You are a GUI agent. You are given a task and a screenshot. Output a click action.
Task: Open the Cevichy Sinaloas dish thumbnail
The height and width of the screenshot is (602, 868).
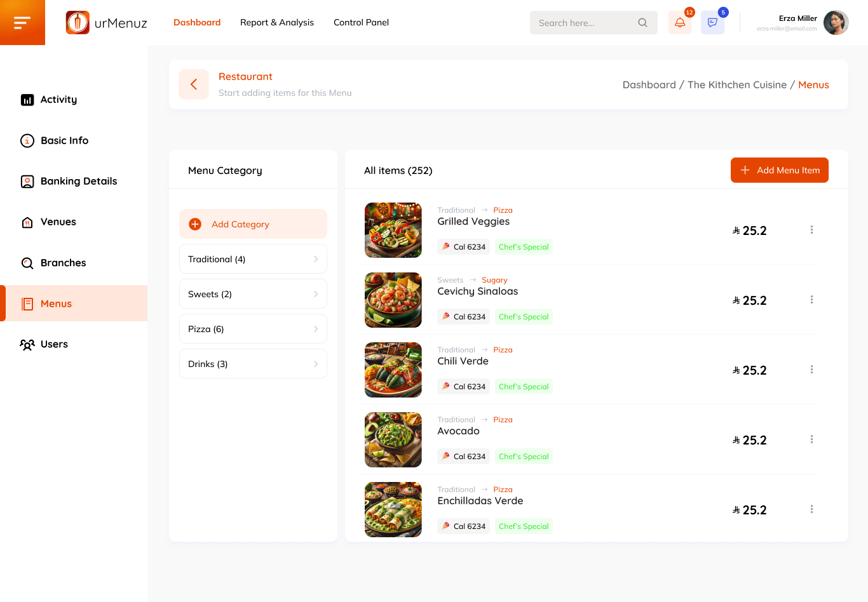point(393,300)
